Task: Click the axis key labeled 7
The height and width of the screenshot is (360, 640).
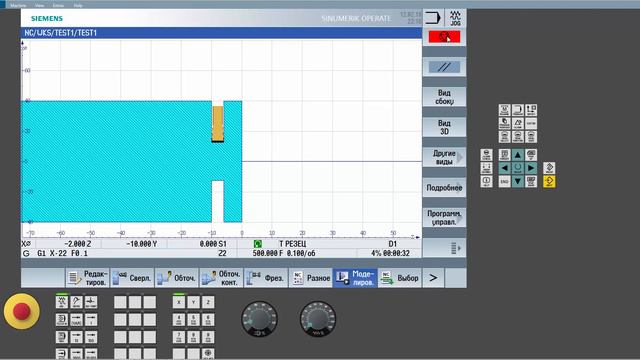Action: [179, 337]
